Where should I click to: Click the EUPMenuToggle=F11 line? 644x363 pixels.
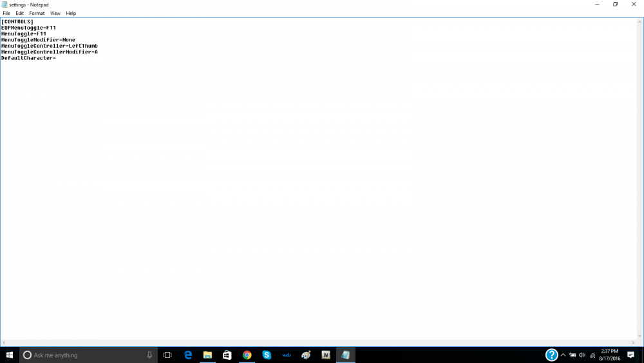(x=28, y=28)
